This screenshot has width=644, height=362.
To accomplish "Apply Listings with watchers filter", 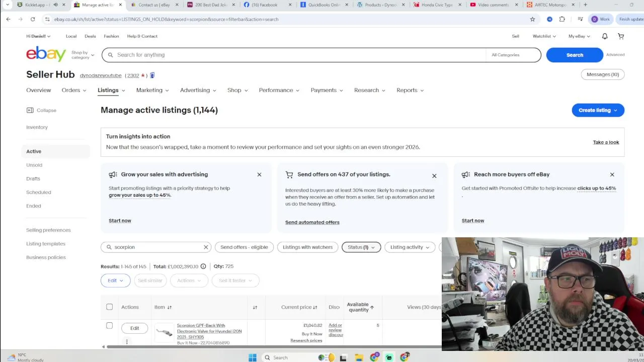I will (307, 247).
